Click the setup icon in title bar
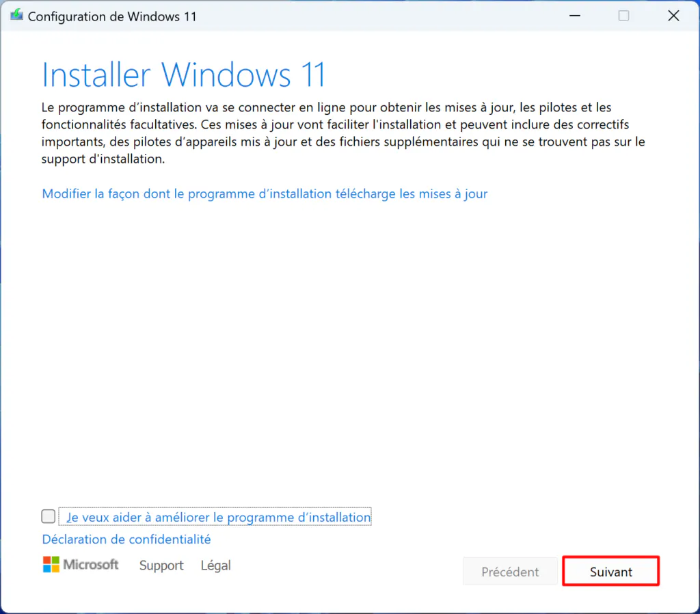The height and width of the screenshot is (614, 700). click(16, 15)
